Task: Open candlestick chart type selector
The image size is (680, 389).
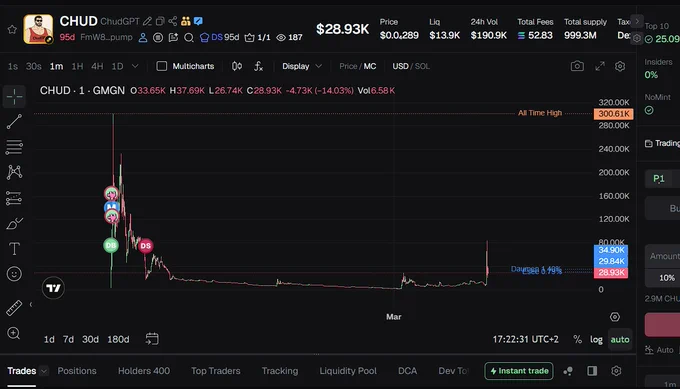Action: coord(237,66)
